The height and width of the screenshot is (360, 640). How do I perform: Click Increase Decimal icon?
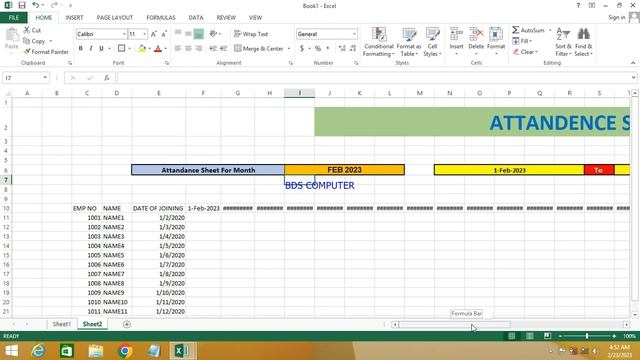point(342,49)
